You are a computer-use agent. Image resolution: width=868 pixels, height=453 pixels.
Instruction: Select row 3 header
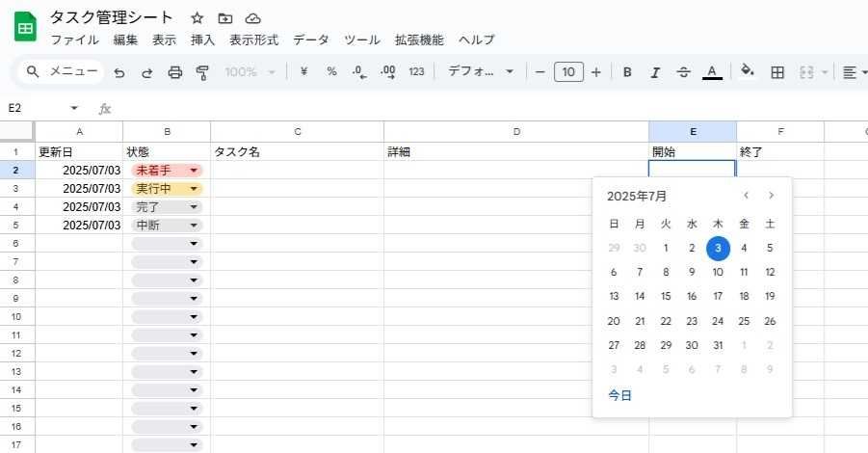17,188
